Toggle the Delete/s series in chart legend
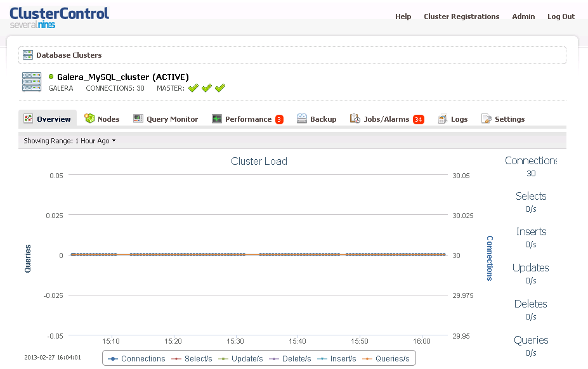The width and height of the screenshot is (588, 369). (x=291, y=358)
